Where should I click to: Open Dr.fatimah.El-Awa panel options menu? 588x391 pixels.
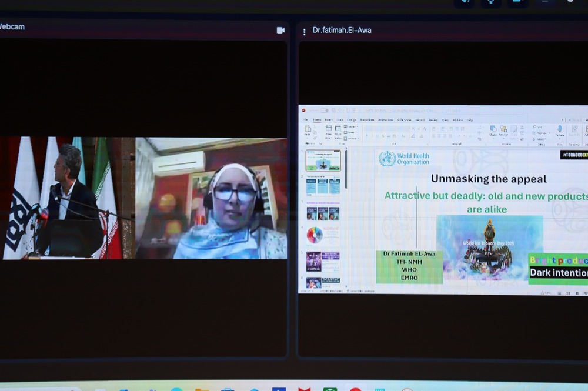click(x=304, y=31)
